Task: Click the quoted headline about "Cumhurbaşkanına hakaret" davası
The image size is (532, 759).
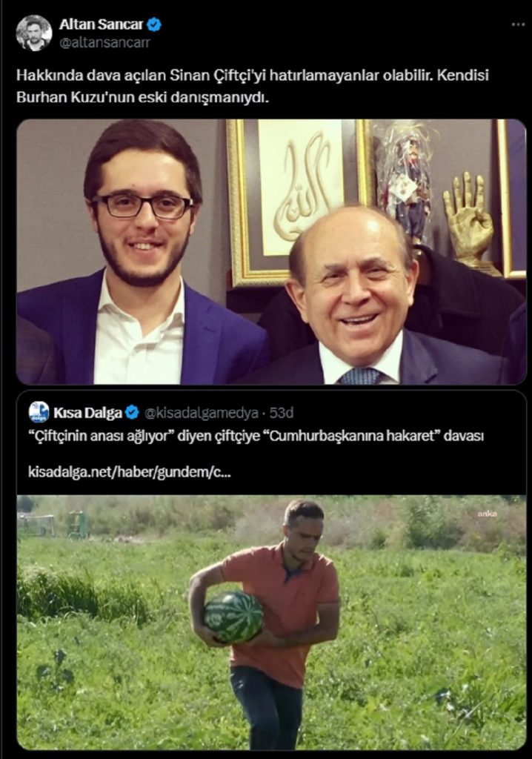Action: point(256,436)
